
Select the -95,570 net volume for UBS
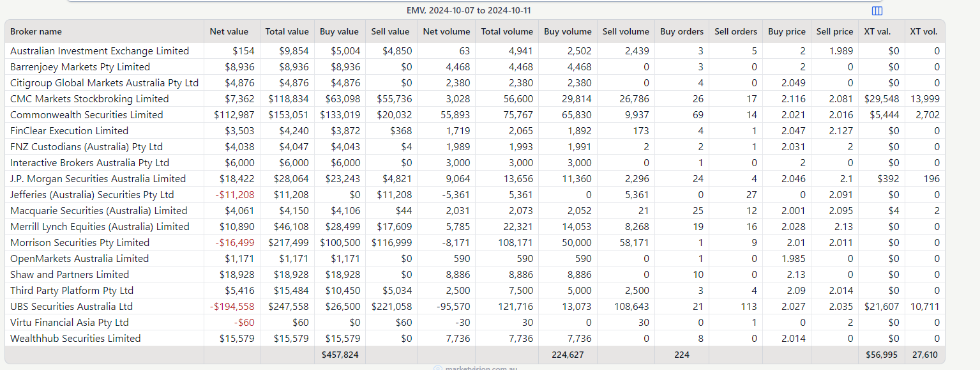pyautogui.click(x=452, y=307)
